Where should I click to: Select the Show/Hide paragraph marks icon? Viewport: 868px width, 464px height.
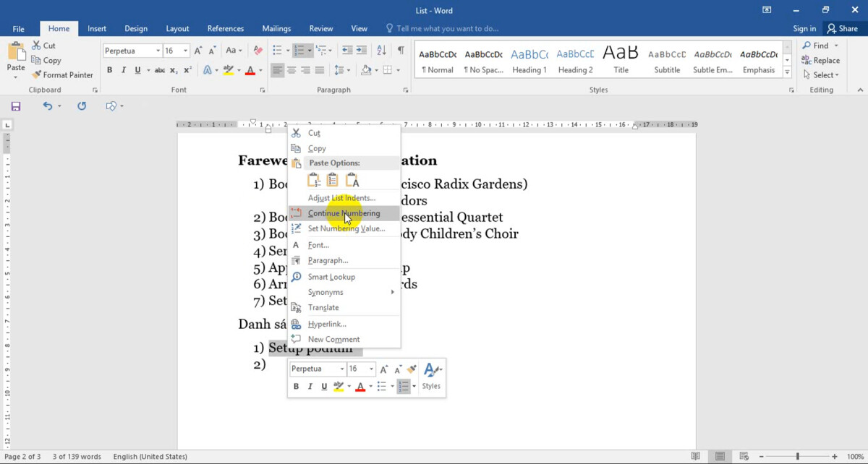tap(401, 51)
